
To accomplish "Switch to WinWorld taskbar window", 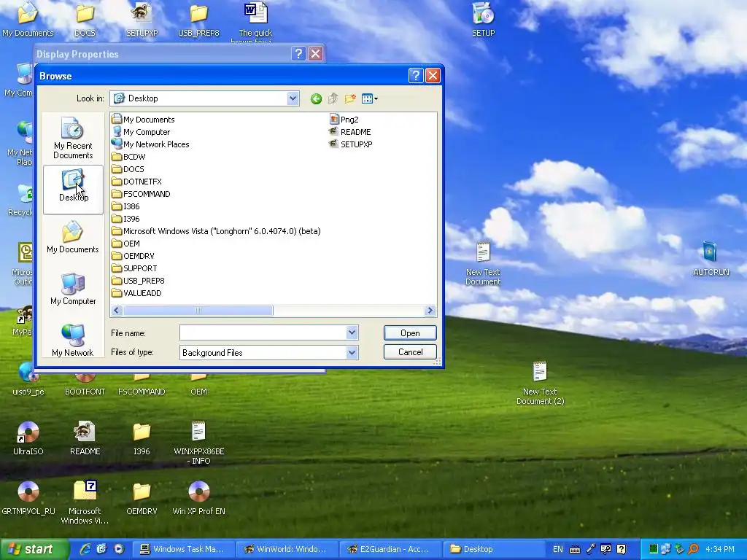I will 287,549.
